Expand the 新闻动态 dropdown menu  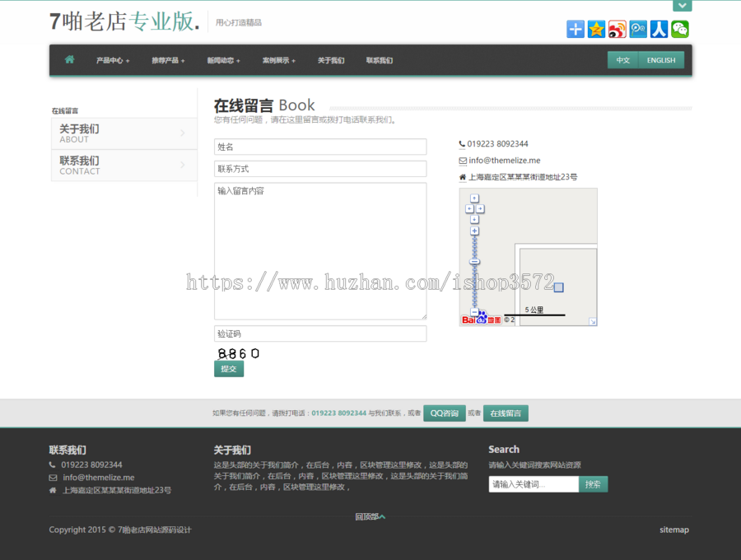pyautogui.click(x=222, y=59)
